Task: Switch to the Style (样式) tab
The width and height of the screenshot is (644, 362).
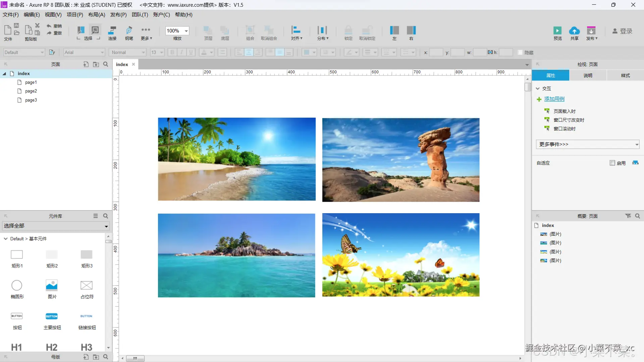Action: [x=625, y=75]
